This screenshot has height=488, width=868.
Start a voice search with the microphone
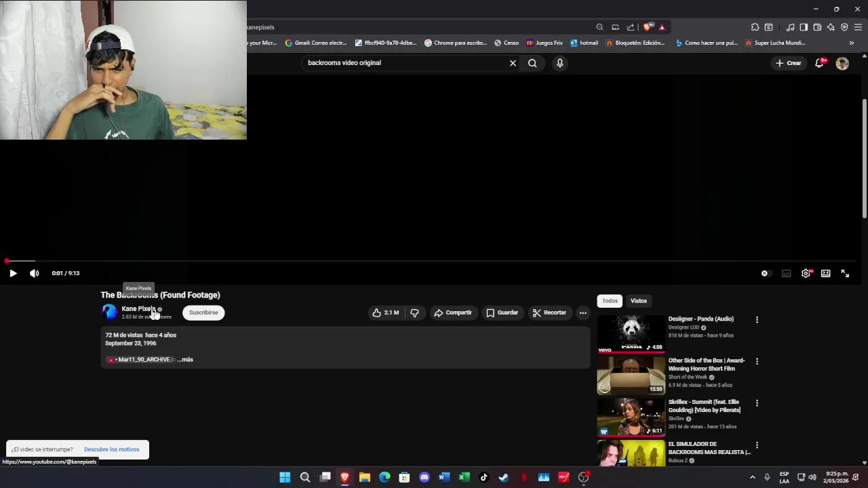pyautogui.click(x=559, y=63)
